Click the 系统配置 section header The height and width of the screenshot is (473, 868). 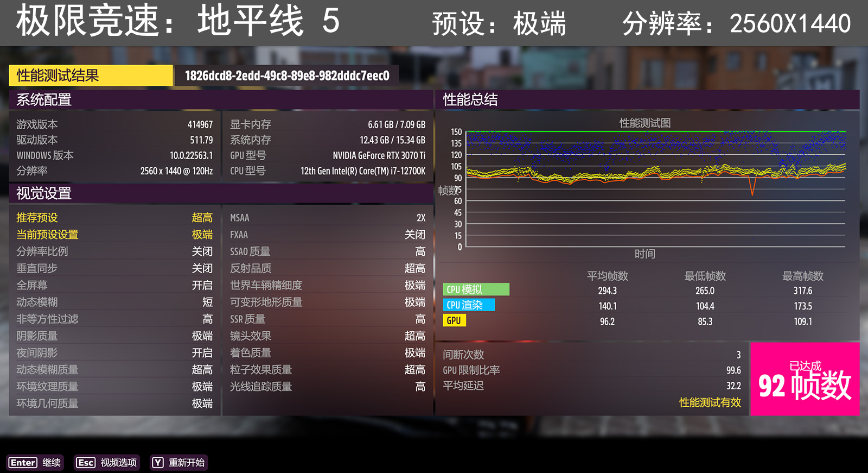[221, 100]
